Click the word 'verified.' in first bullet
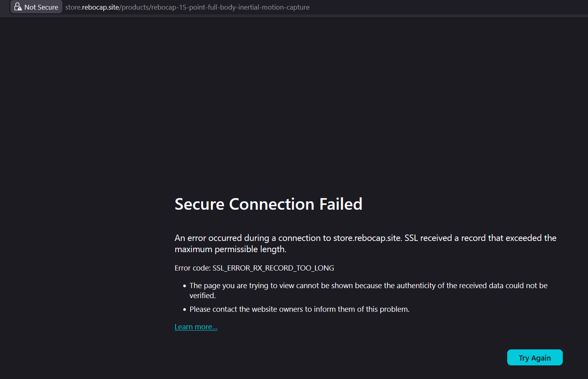 tap(202, 296)
